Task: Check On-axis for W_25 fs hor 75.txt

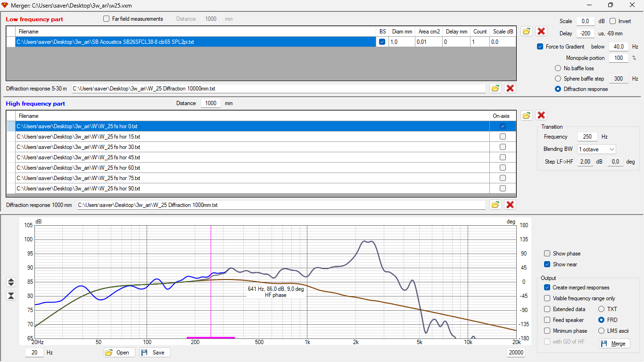Action: coord(503,178)
